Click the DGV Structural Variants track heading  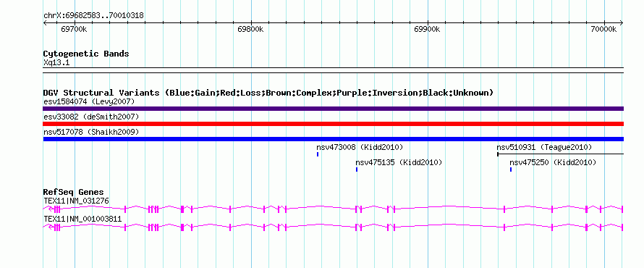click(x=268, y=93)
